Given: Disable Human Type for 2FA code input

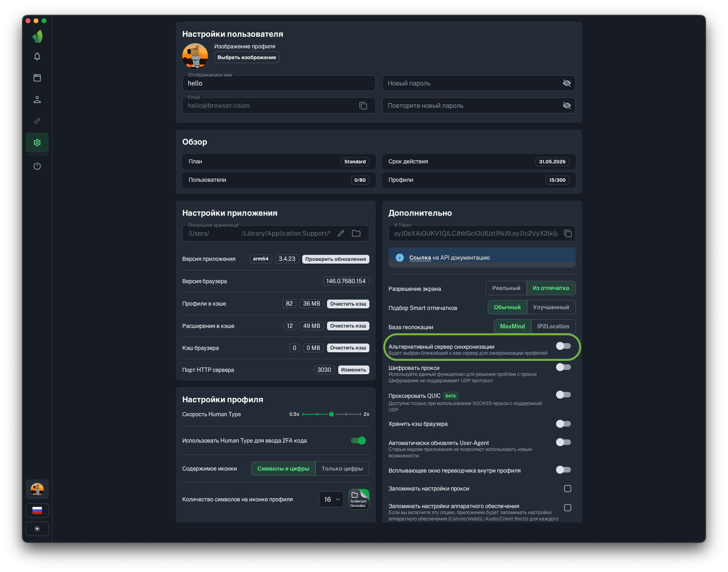Looking at the screenshot, I should click(x=359, y=441).
